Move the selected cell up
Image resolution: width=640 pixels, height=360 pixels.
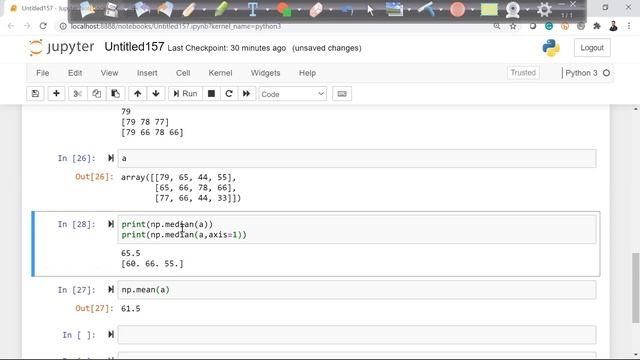138,94
